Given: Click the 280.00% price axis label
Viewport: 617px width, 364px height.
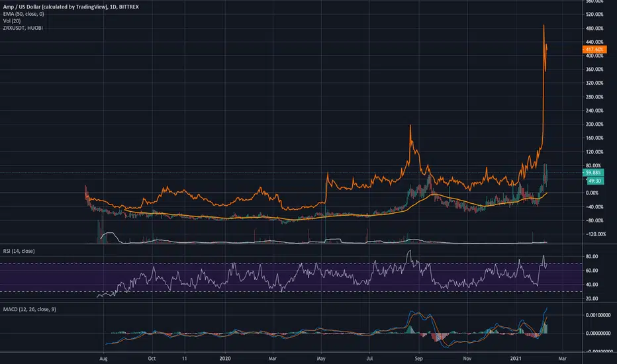Looking at the screenshot, I should click(594, 97).
